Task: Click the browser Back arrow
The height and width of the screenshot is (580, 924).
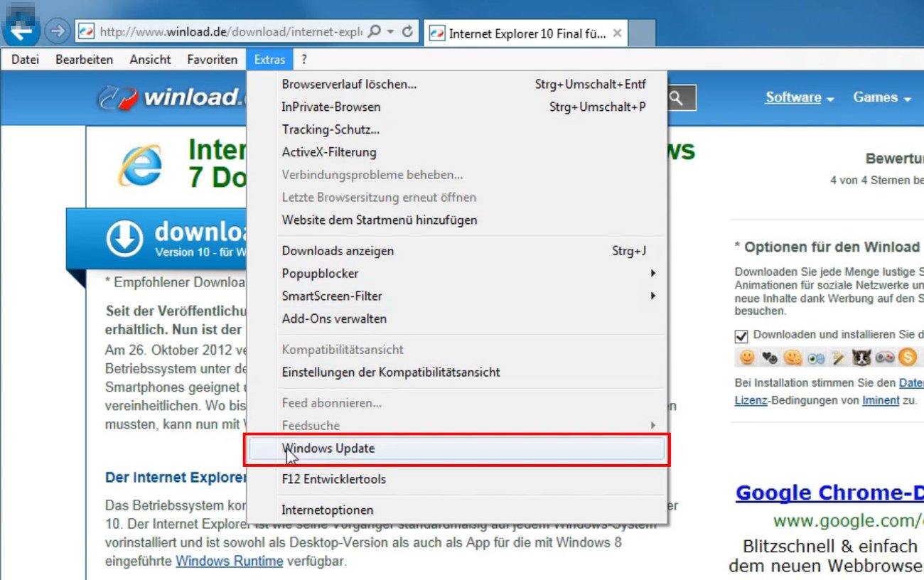Action: pyautogui.click(x=20, y=28)
